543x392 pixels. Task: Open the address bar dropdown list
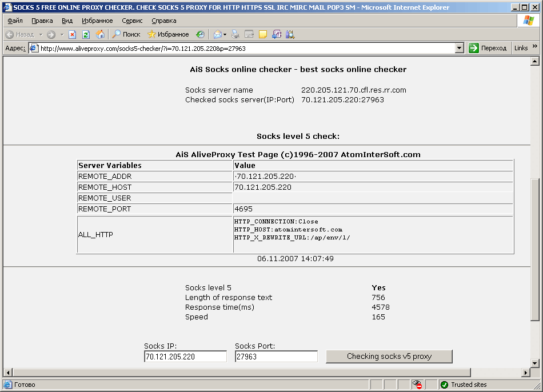(x=459, y=48)
